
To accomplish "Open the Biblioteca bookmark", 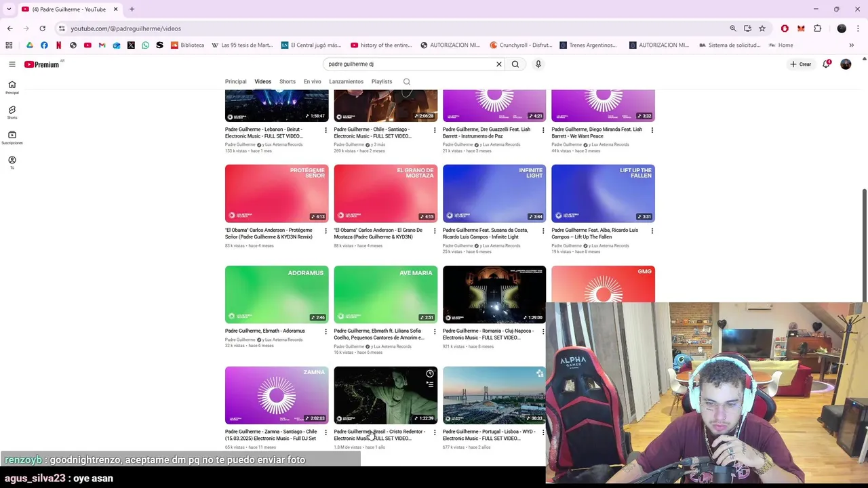I will point(188,45).
